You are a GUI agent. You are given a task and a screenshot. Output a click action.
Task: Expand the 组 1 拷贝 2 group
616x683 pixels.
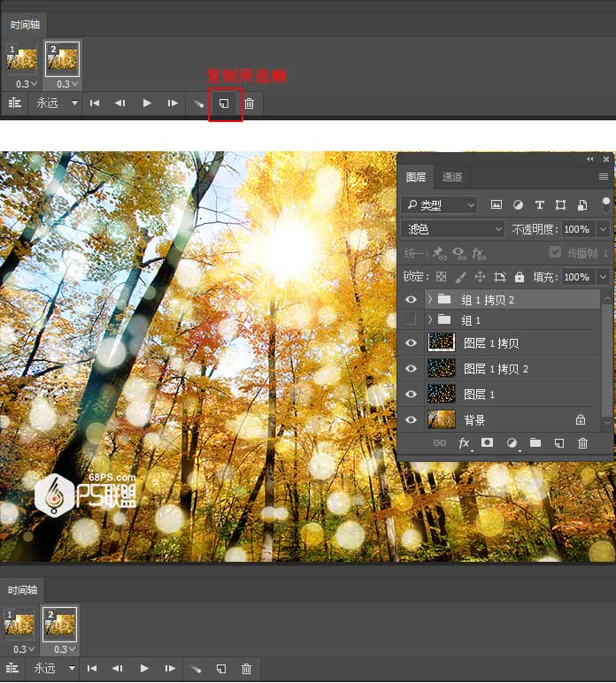click(x=430, y=299)
